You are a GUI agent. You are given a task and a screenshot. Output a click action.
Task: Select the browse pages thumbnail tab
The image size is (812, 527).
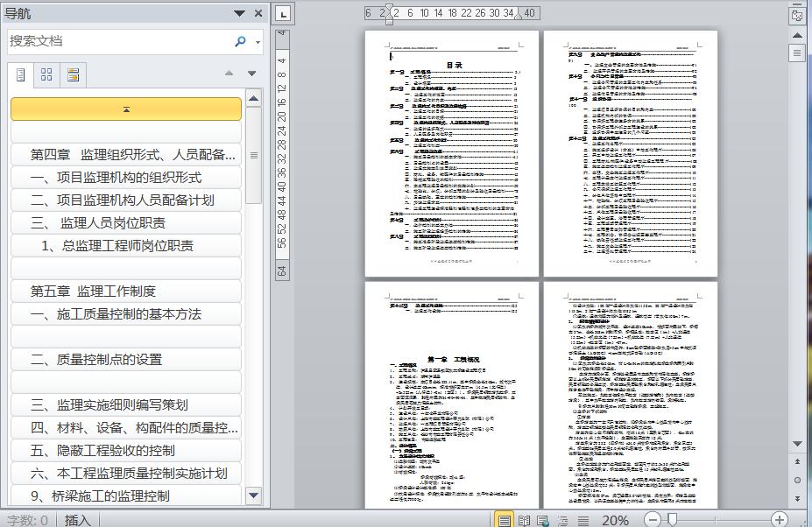pos(46,75)
